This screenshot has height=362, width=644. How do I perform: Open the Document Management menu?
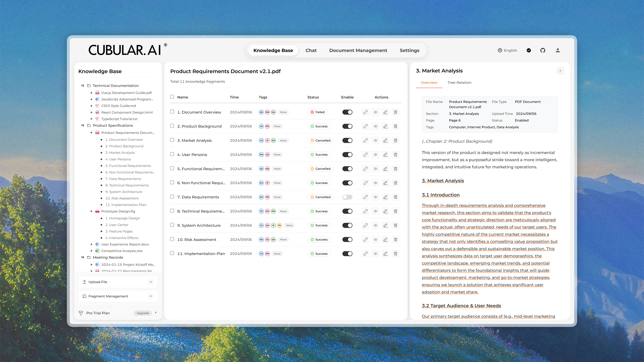(358, 50)
